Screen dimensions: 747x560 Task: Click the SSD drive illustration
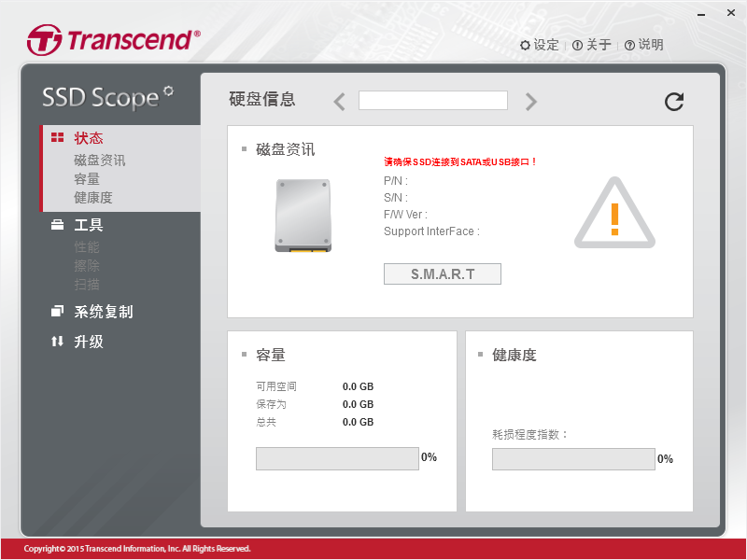301,215
